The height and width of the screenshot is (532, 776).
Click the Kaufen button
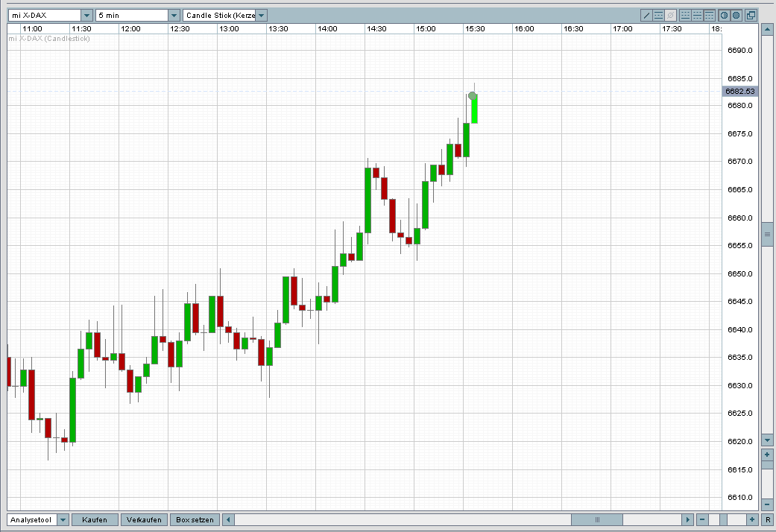pyautogui.click(x=95, y=519)
